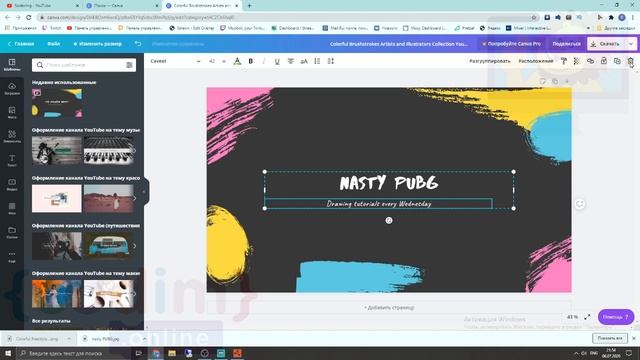Viewport: 640px width, 360px height.
Task: Click the list formatting icon
Action: click(x=317, y=61)
